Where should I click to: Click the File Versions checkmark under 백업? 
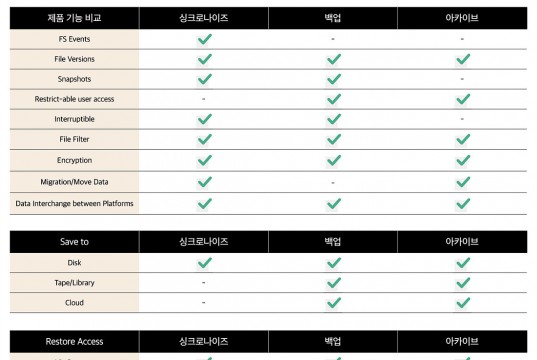(334, 59)
